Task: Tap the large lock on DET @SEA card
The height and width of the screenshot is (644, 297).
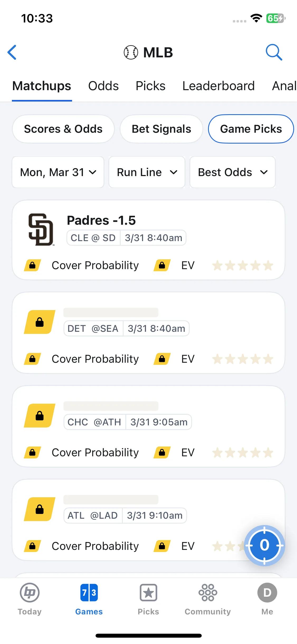Action: (x=40, y=322)
